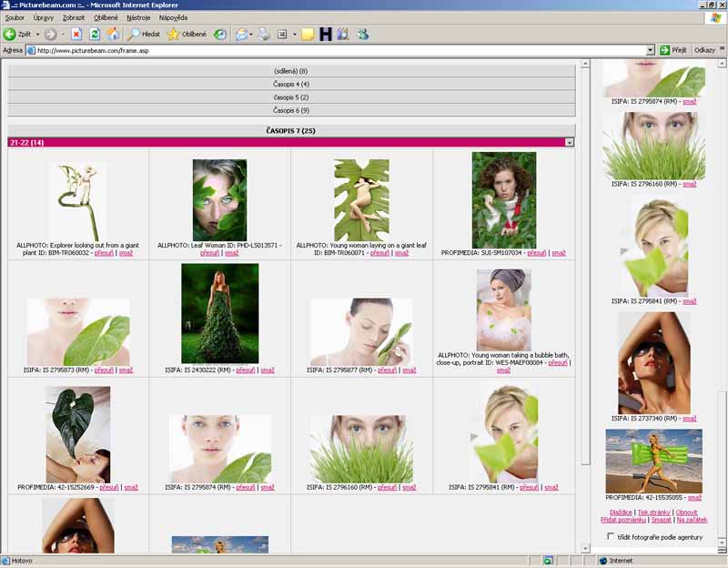Collapse the 21-22 (14) section arrow
728x568 pixels.
(569, 142)
